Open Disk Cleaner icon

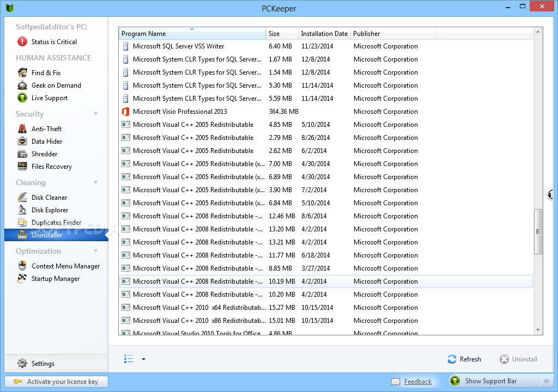(x=22, y=197)
